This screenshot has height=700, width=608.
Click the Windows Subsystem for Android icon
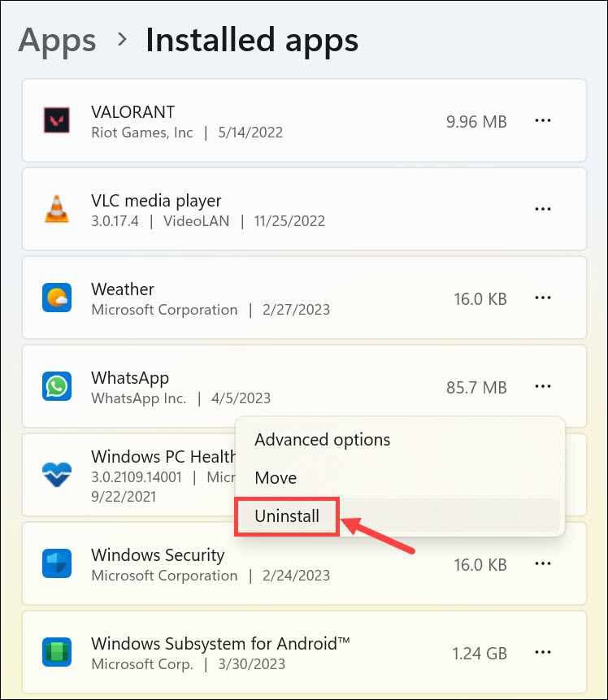coord(57,652)
